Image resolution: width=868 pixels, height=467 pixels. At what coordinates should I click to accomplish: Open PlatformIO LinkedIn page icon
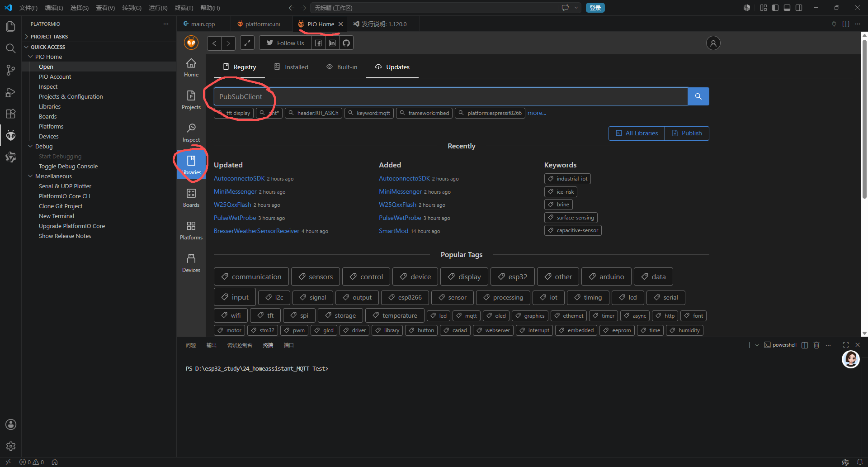(332, 43)
